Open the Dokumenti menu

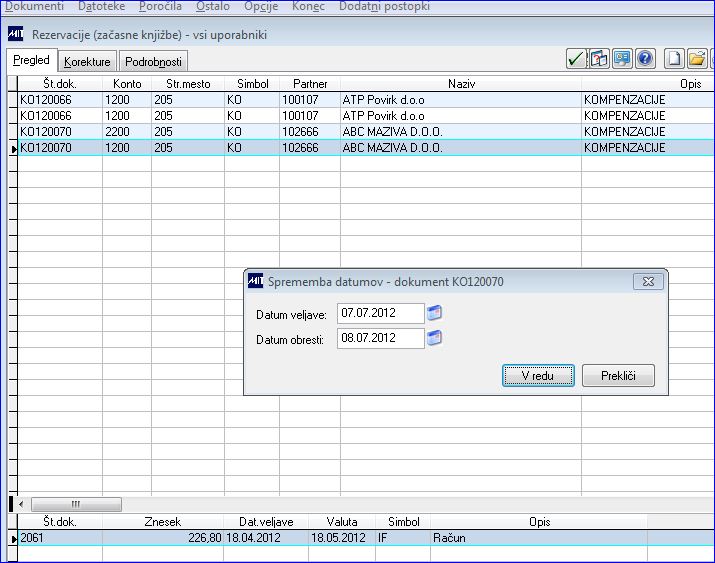pyautogui.click(x=34, y=6)
